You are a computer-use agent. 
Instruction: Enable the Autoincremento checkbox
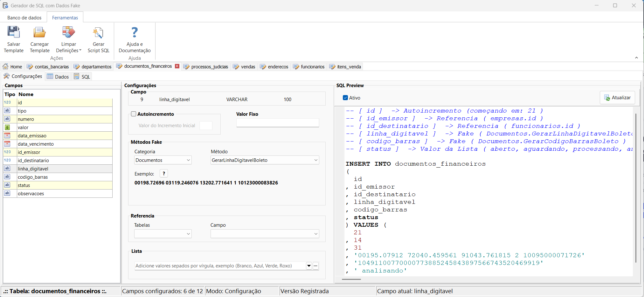(134, 114)
